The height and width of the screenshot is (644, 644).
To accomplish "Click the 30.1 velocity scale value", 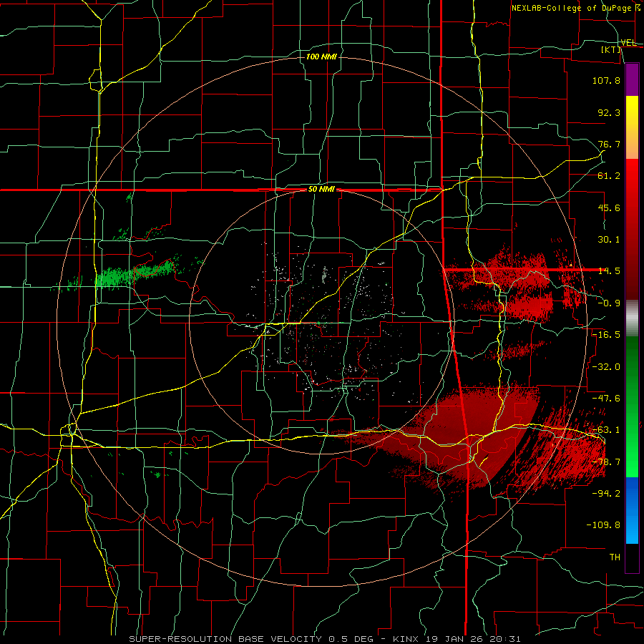I will 609,240.
